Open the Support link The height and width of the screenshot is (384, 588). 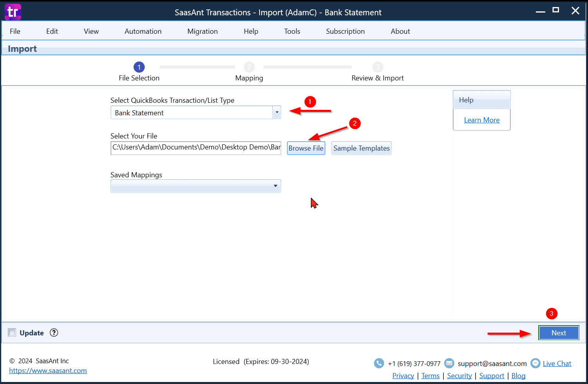tap(492, 376)
